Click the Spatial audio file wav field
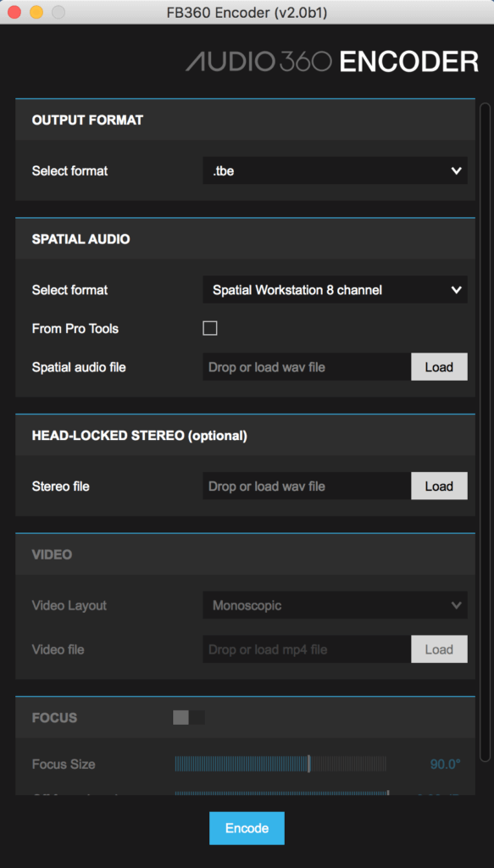This screenshot has width=494, height=868. 307,366
